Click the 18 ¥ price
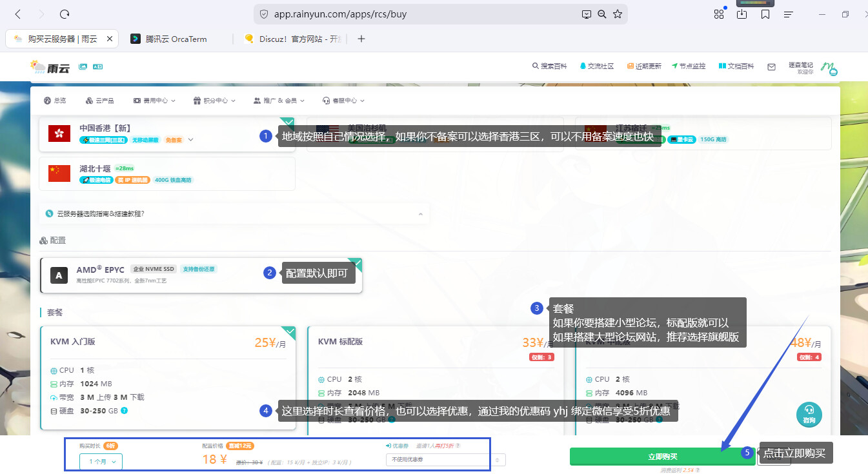This screenshot has width=868, height=474. coord(214,460)
